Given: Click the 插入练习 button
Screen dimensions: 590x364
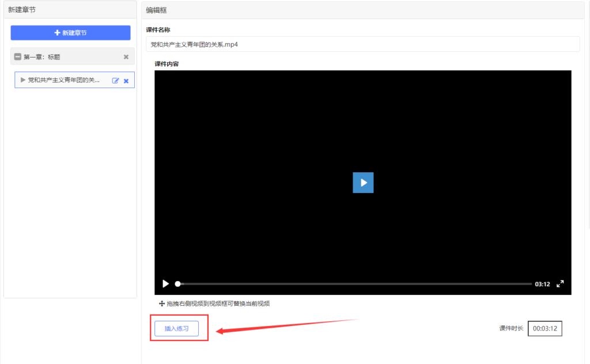Looking at the screenshot, I should pyautogui.click(x=176, y=328).
